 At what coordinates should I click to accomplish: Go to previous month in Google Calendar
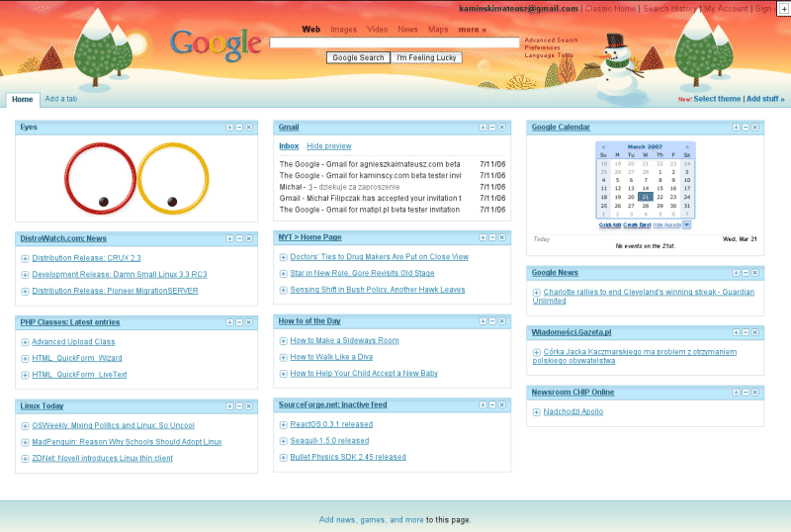click(x=604, y=145)
